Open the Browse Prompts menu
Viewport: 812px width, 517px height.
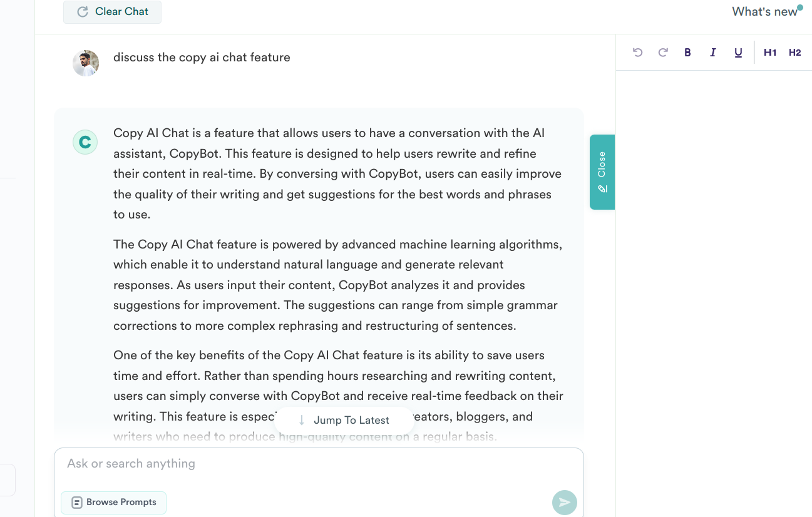(113, 503)
